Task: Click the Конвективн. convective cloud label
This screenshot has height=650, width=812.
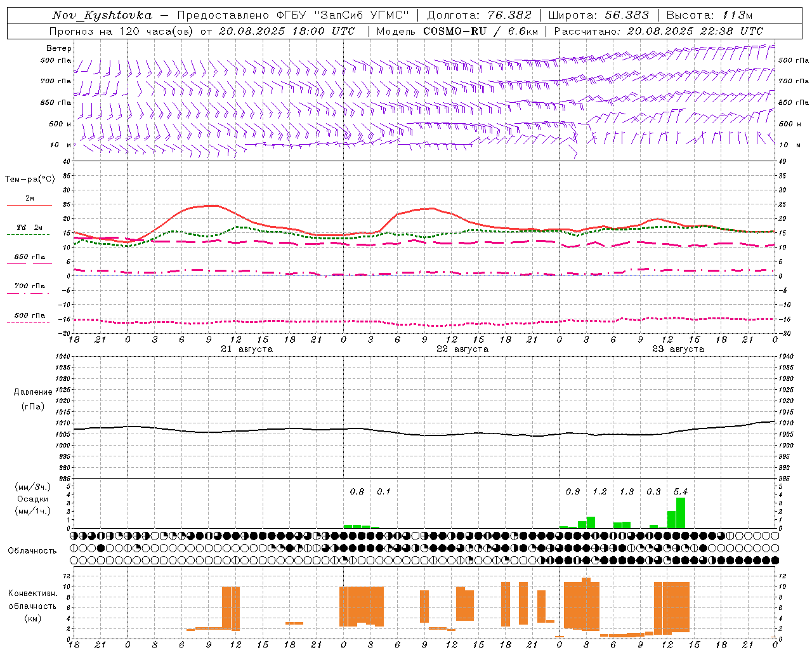Action: click(x=32, y=594)
